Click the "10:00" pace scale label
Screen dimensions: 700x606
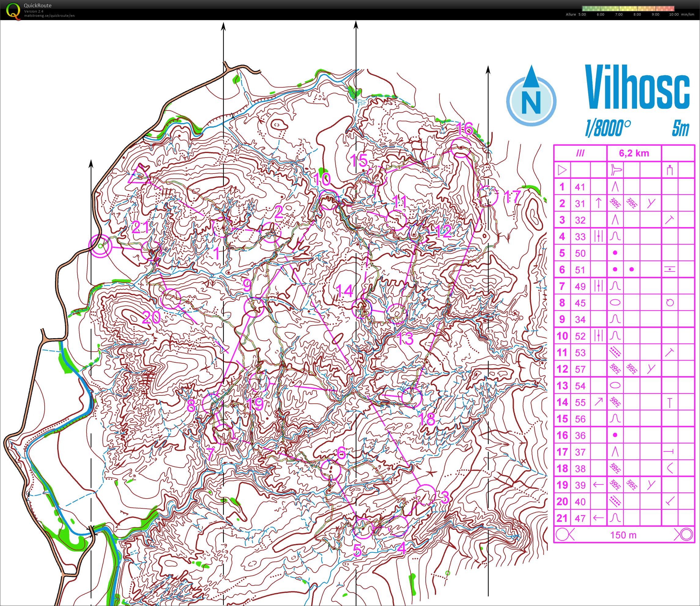(673, 15)
